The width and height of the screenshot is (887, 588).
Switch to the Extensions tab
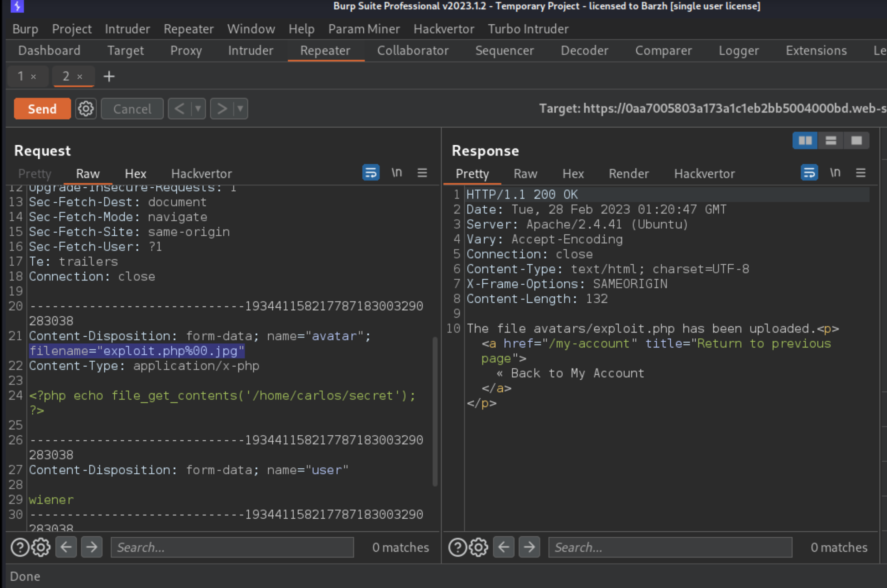pyautogui.click(x=816, y=51)
